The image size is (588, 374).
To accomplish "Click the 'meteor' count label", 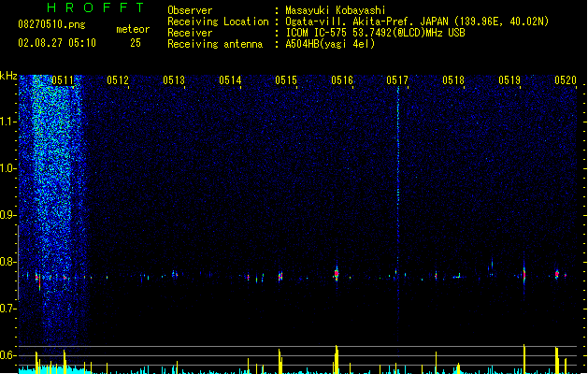I will coord(133,29).
